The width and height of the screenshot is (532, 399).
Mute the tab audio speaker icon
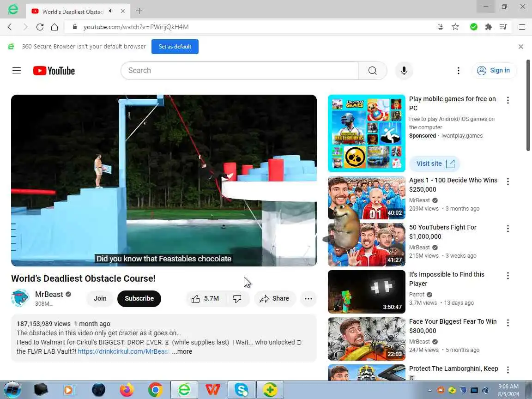point(111,11)
